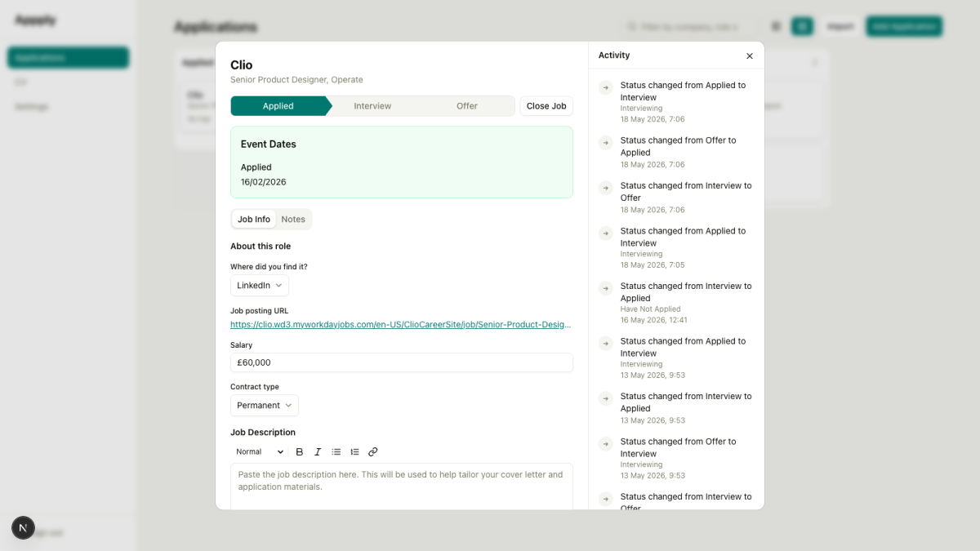Close the Activity panel
Image resolution: width=980 pixels, height=551 pixels.
[x=750, y=56]
